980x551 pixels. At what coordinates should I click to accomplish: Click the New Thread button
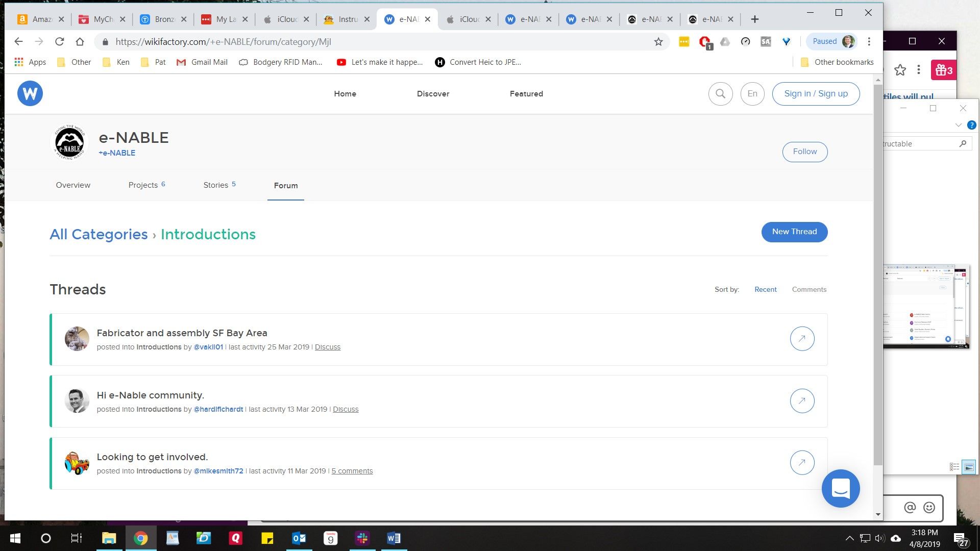coord(794,232)
